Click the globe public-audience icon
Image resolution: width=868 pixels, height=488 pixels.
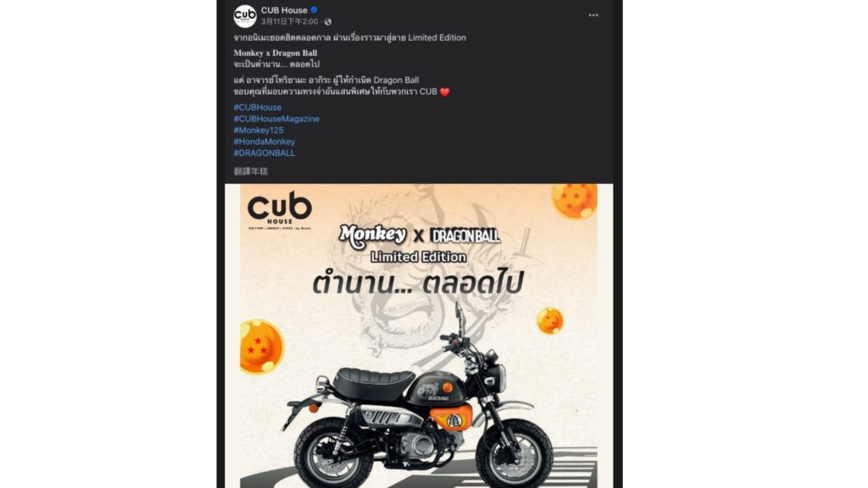point(328,21)
